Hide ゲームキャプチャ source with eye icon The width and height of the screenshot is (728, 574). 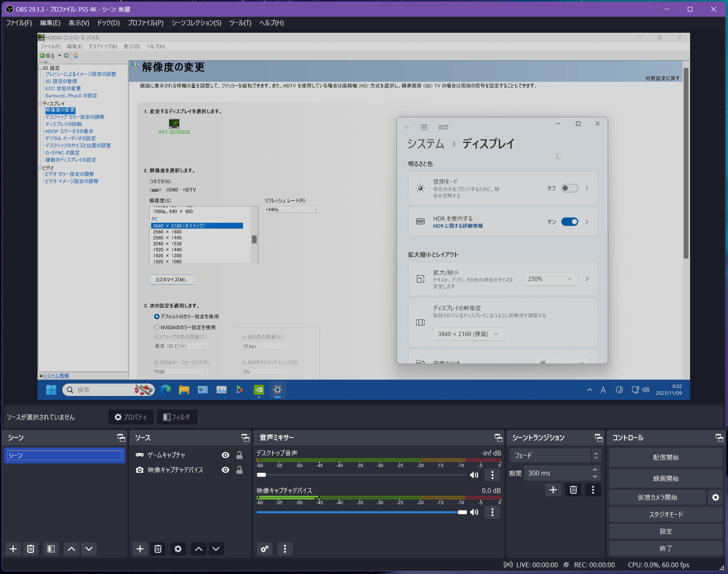226,455
